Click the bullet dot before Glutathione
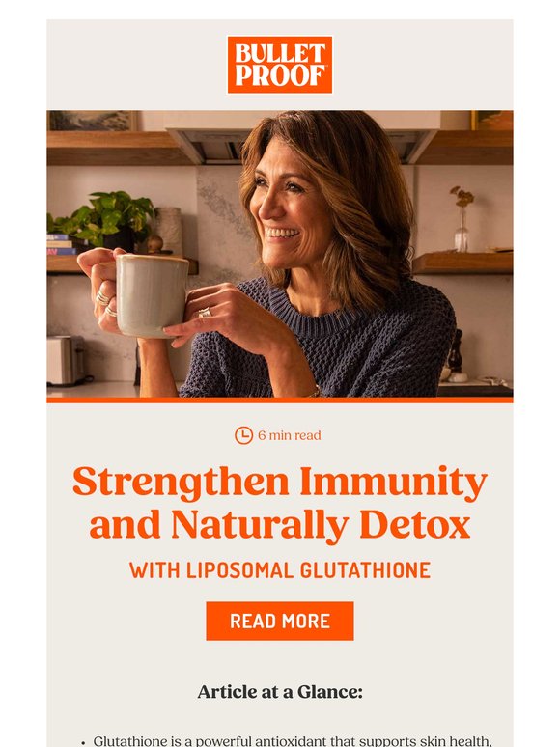This screenshot has width=560, height=747. point(83,743)
